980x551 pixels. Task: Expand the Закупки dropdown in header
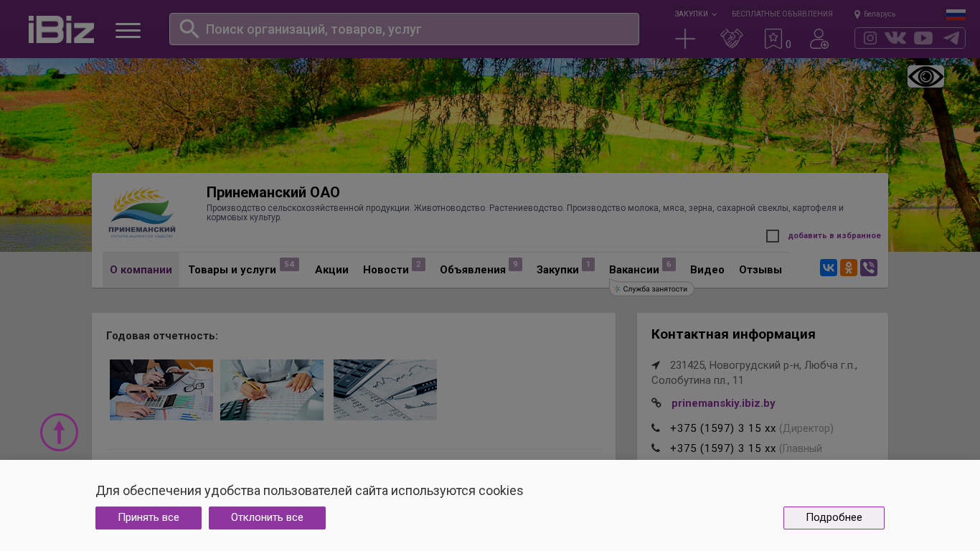[695, 14]
